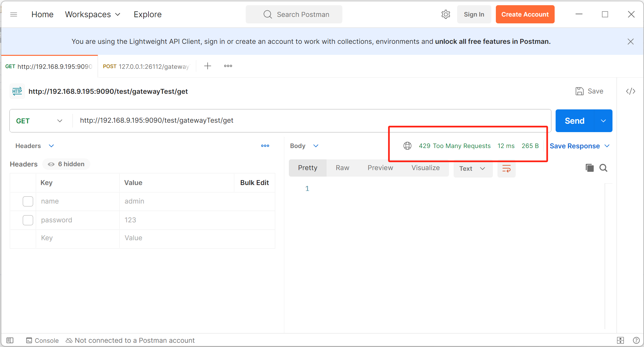Click Bulk Edit in headers table
This screenshot has height=347, width=644.
254,183
